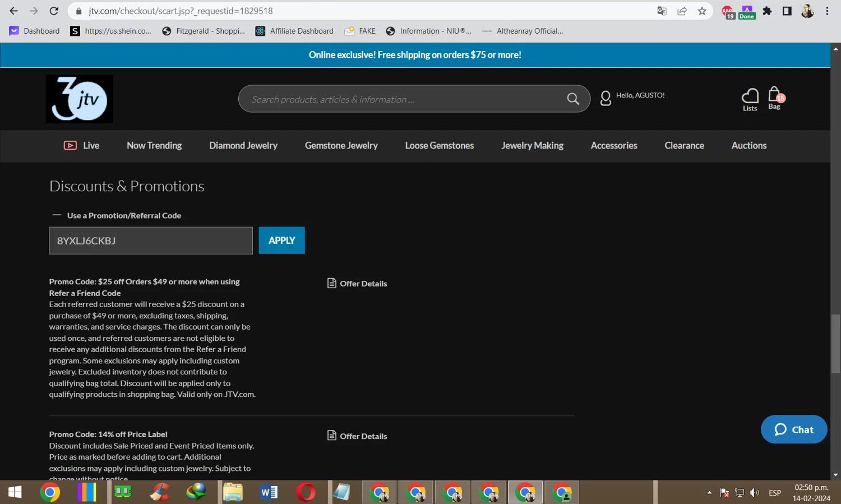The width and height of the screenshot is (841, 504).
Task: Open Chrome three-dot menu
Action: tap(827, 11)
